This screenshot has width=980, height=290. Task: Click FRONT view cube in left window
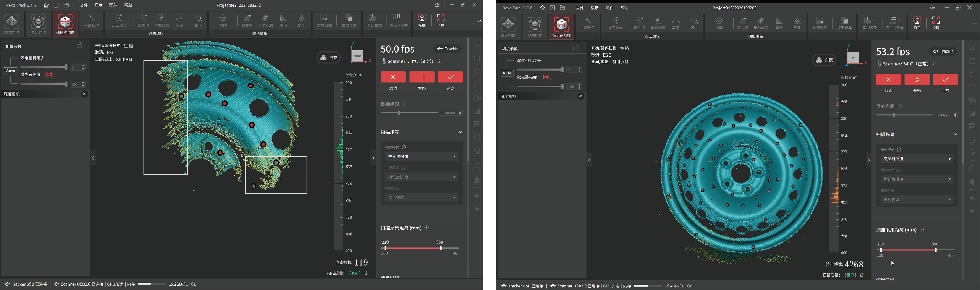click(x=357, y=55)
